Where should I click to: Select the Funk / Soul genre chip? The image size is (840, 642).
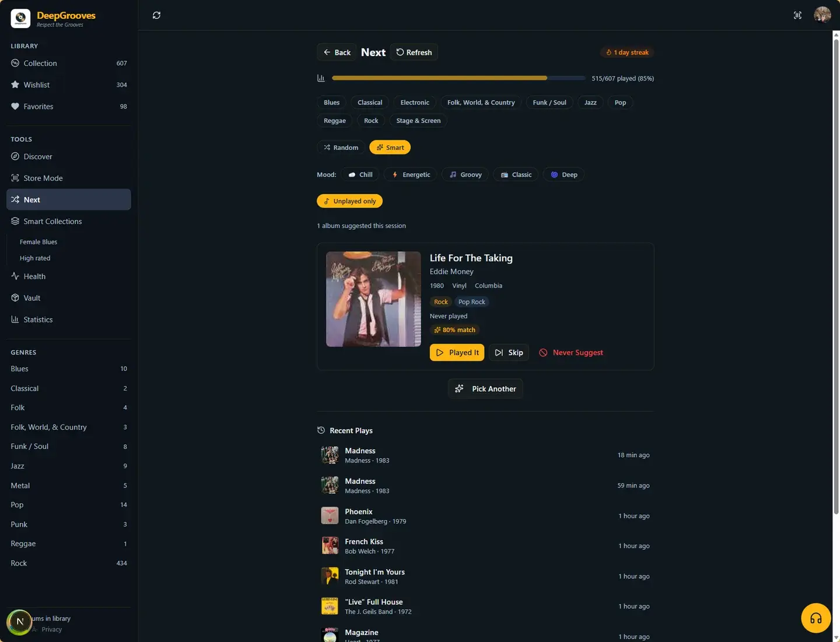[549, 103]
